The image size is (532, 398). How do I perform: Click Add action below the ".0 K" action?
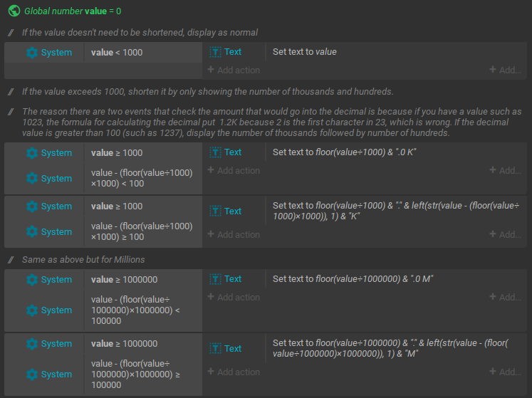[x=234, y=171]
